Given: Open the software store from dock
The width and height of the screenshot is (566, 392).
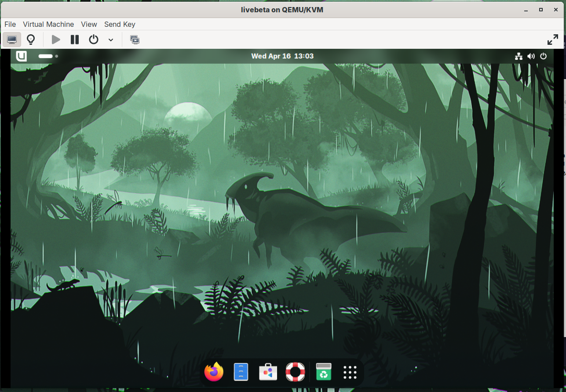Looking at the screenshot, I should point(268,372).
